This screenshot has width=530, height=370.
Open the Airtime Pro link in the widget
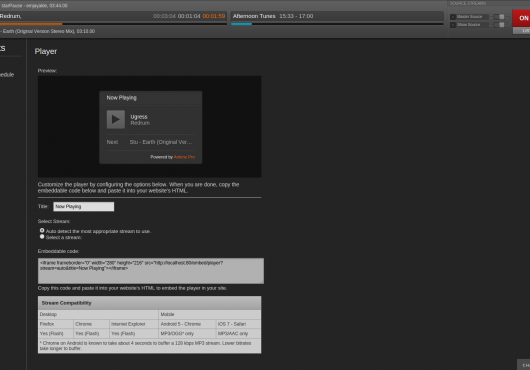pyautogui.click(x=184, y=157)
